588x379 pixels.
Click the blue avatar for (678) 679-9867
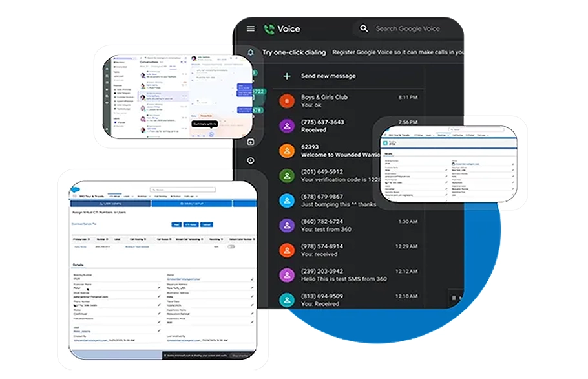[x=287, y=200]
